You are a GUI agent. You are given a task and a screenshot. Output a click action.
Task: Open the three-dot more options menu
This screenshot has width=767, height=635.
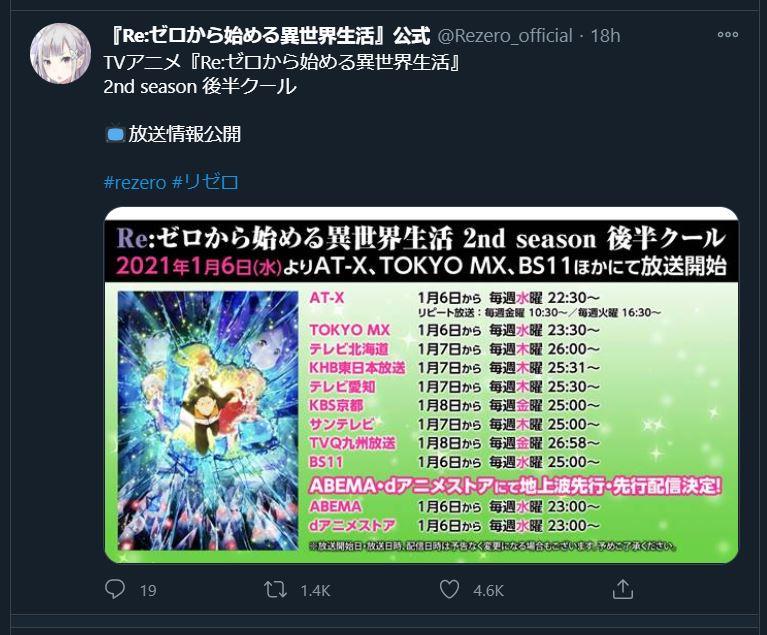(x=728, y=34)
